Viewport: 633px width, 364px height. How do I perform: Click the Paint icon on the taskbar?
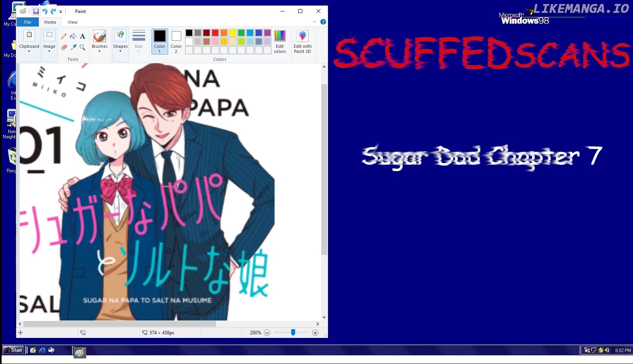tap(80, 352)
